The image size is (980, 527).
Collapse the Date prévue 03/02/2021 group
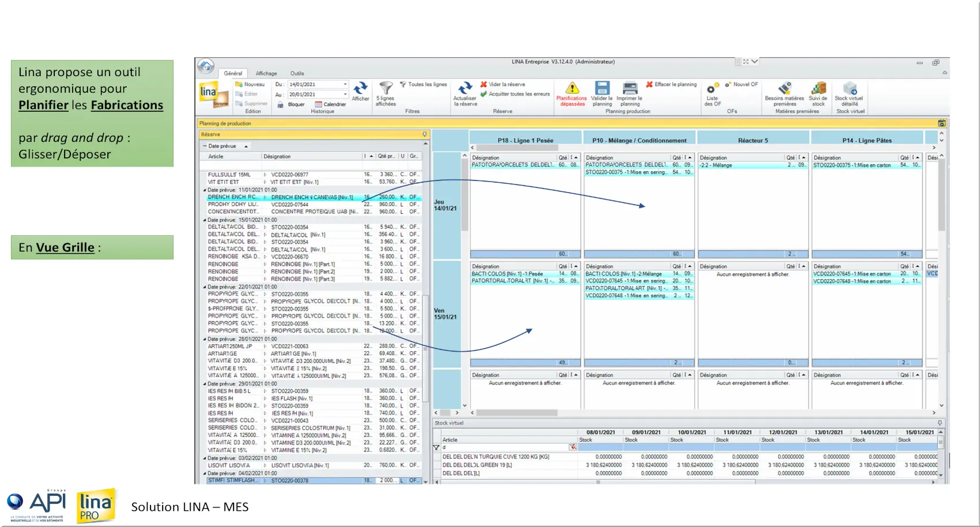pyautogui.click(x=205, y=458)
